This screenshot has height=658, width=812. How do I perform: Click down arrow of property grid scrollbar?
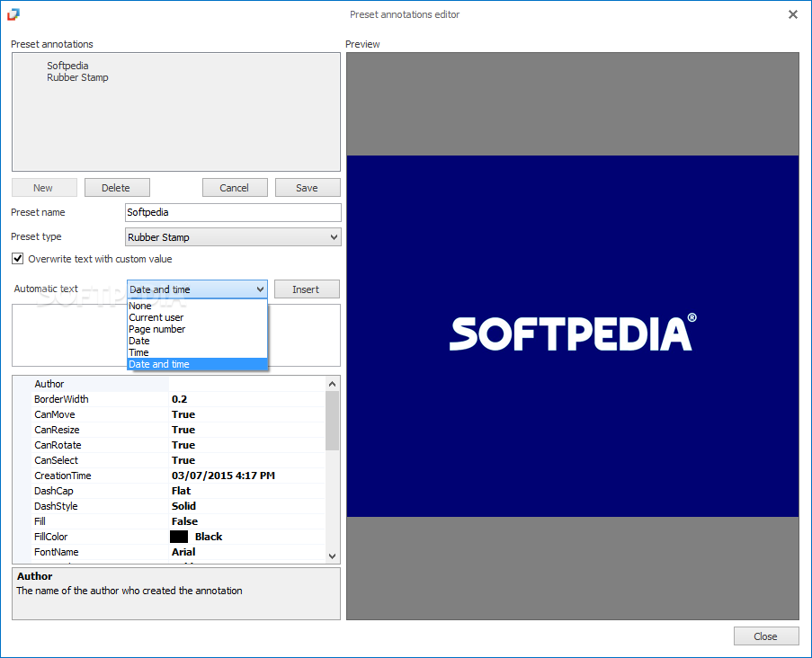point(333,556)
